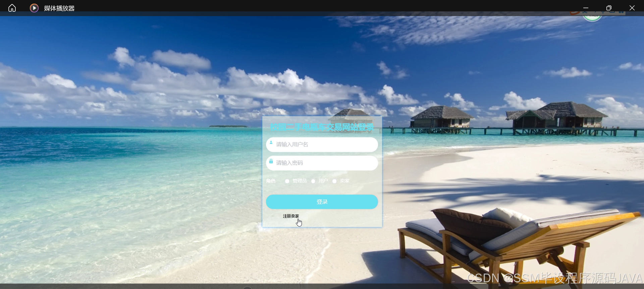Focus the password input field
Screen dimensions: 644x289
(322, 163)
